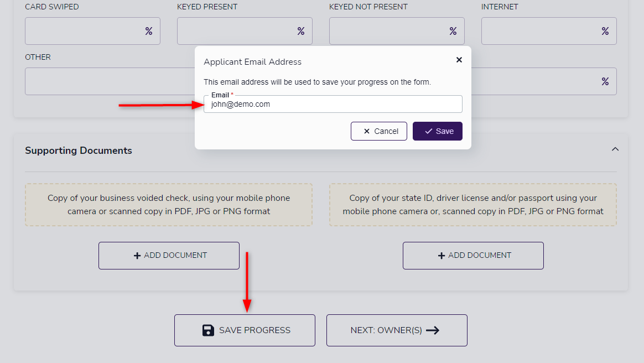The image size is (644, 363).
Task: Click the floppy disk Save Progress icon
Action: tap(208, 330)
